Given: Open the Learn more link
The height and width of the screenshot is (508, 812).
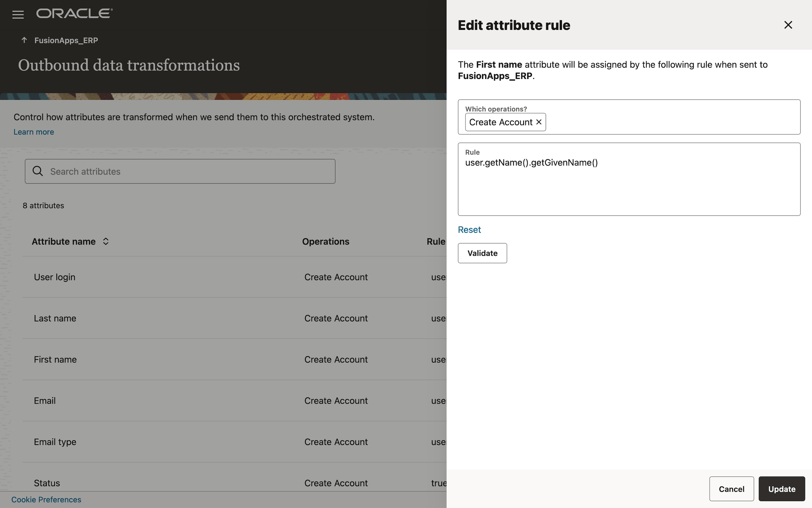Looking at the screenshot, I should (x=33, y=132).
